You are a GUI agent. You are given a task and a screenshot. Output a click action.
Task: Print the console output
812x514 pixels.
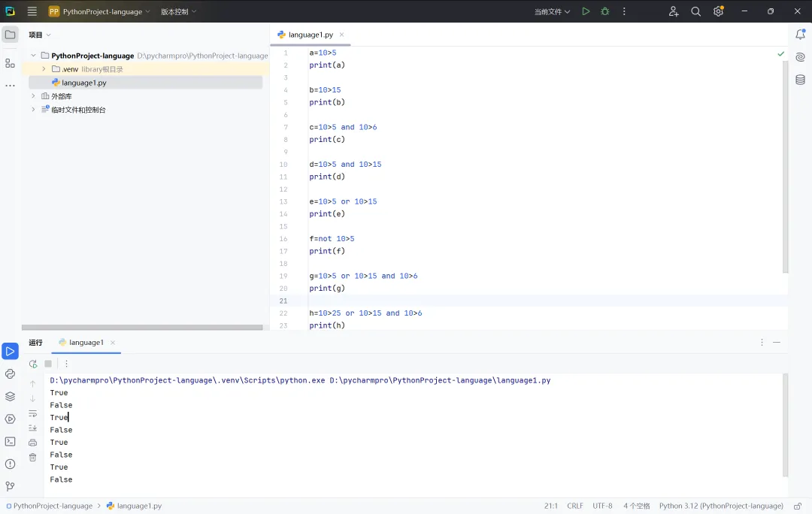tap(32, 443)
